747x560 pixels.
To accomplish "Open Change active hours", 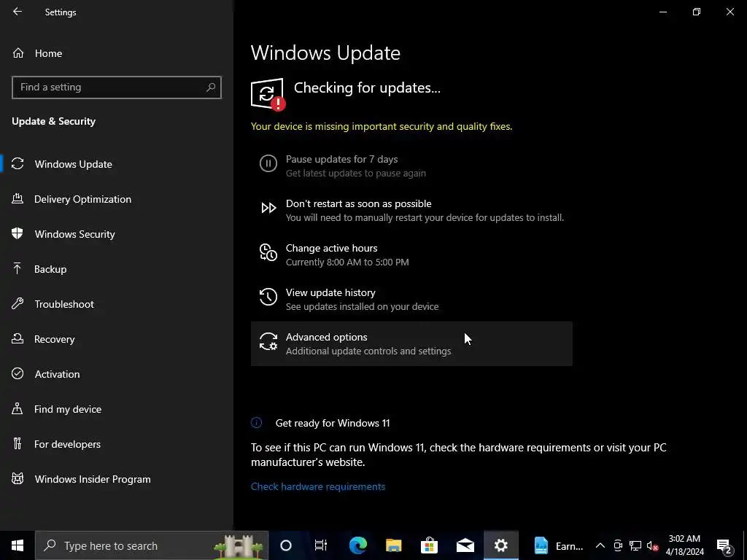I will (x=411, y=254).
